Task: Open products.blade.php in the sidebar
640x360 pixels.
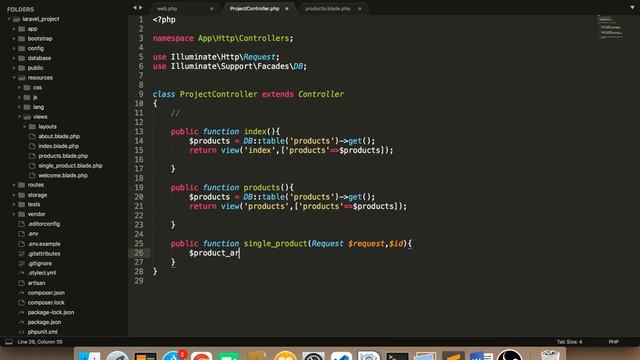Action: pyautogui.click(x=63, y=156)
